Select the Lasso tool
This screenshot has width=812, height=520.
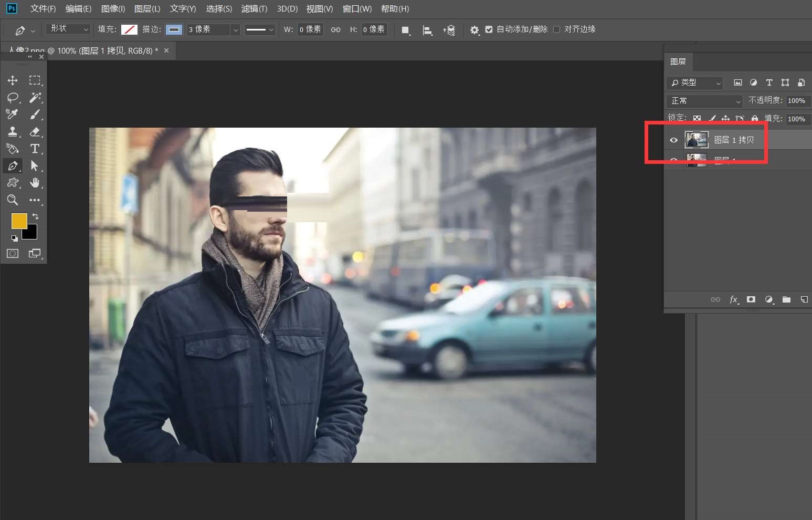(x=13, y=98)
